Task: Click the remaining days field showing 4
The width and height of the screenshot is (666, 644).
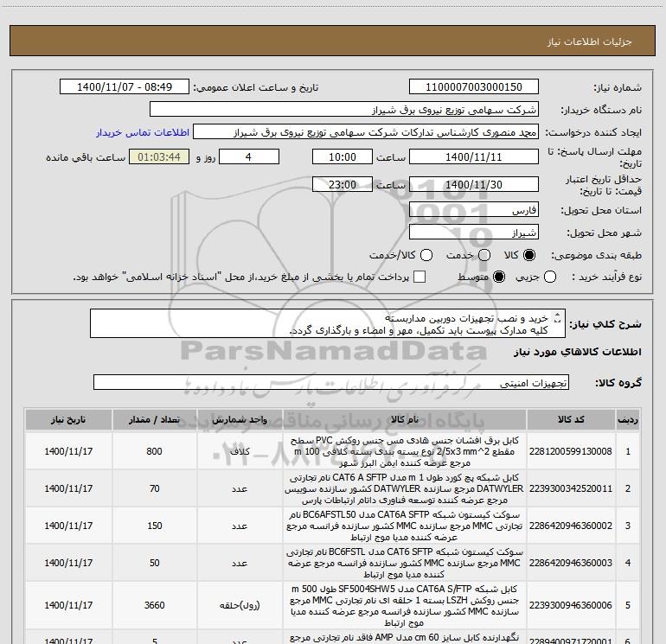Action: point(248,157)
